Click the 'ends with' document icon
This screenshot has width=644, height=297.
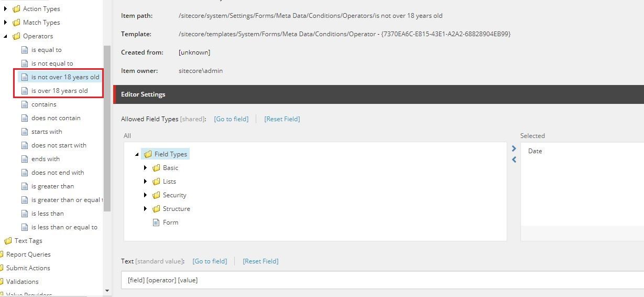pos(25,159)
